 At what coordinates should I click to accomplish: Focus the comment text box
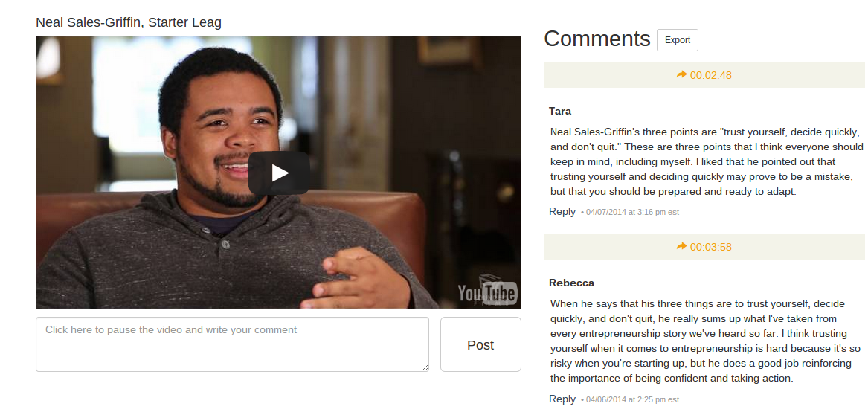[233, 344]
